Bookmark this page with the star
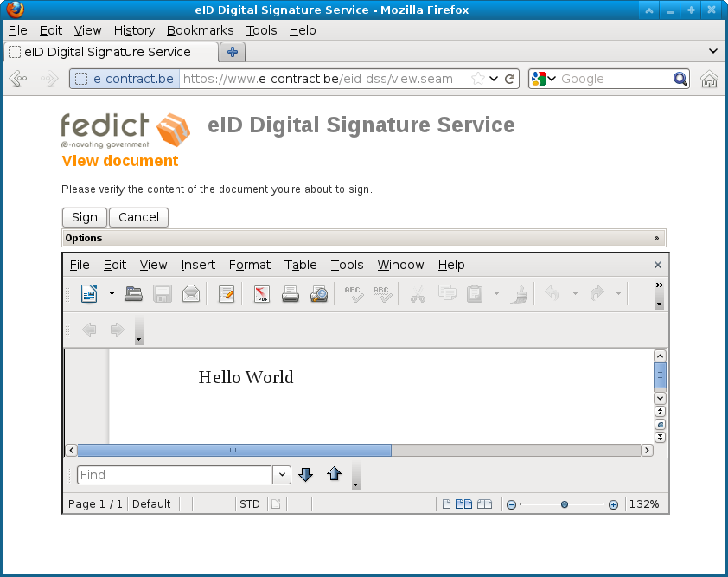 click(478, 79)
